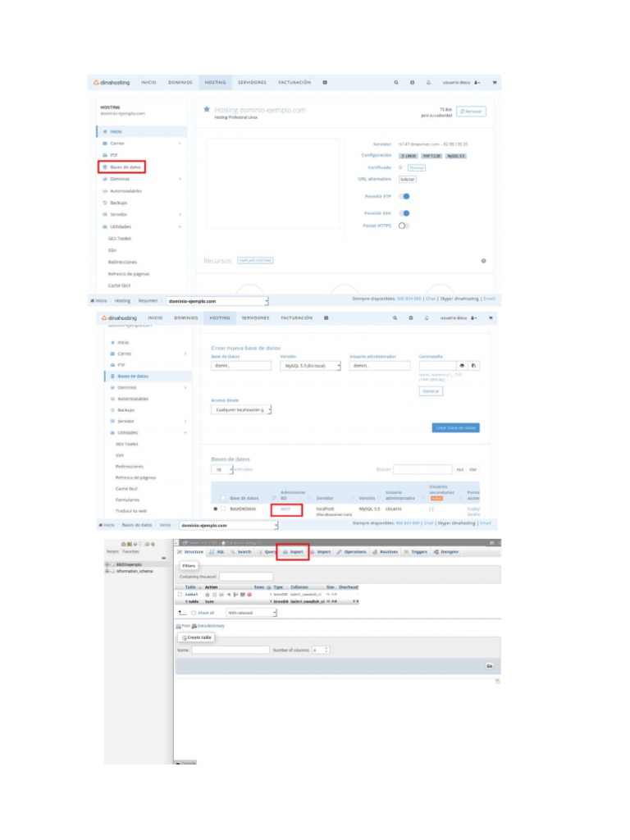
Task: Select the DOMINIOS tab in the hosting overview top bar
Action: point(180,83)
